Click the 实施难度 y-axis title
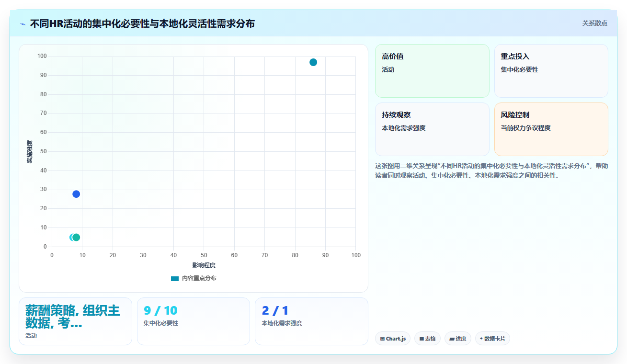627x364 pixels. [x=30, y=151]
